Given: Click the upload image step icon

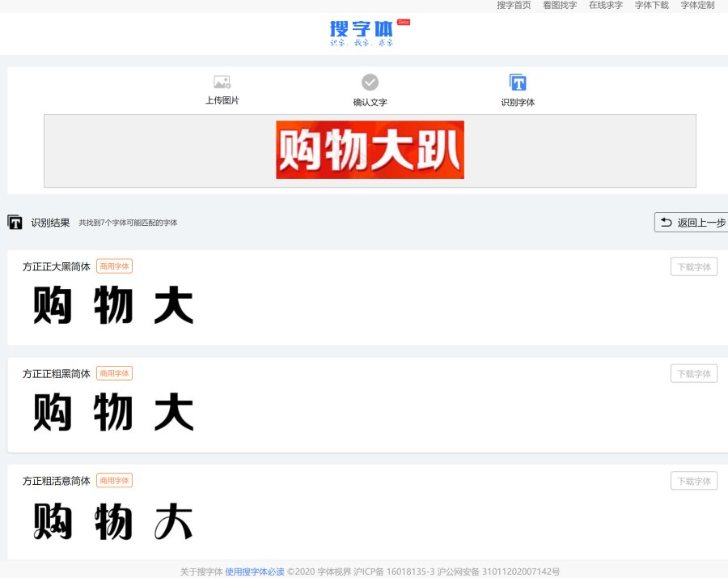Looking at the screenshot, I should [x=222, y=82].
